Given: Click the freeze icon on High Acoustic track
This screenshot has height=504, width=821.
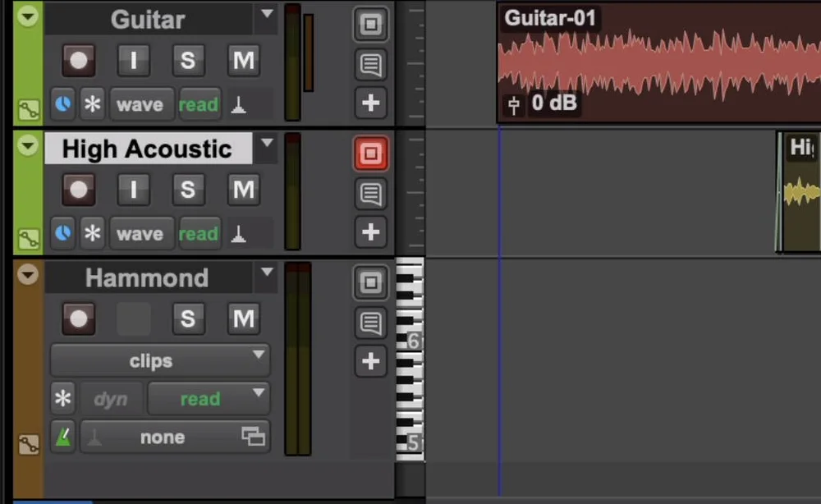Looking at the screenshot, I should [x=370, y=153].
